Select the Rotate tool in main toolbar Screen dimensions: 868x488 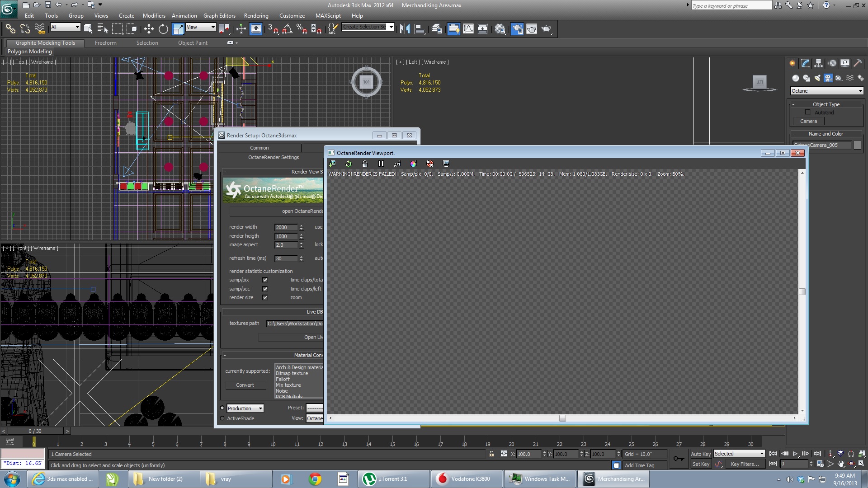click(163, 29)
